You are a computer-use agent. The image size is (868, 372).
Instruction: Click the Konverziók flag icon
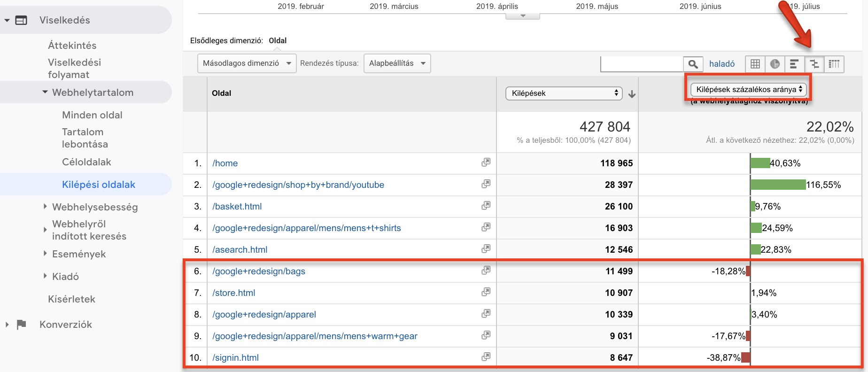click(21, 325)
